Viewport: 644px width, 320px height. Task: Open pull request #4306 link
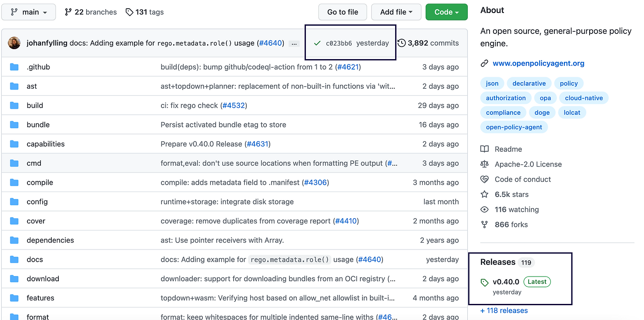315,182
